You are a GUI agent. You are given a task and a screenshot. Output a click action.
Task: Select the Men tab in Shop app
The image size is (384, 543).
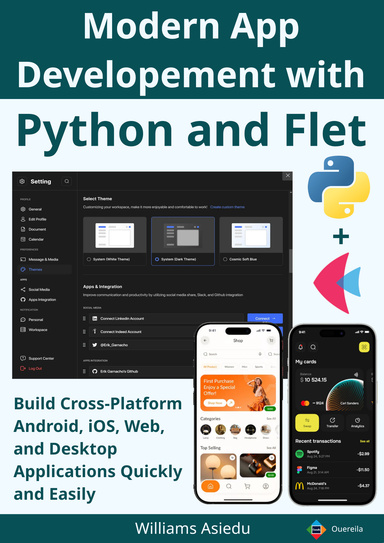click(x=244, y=366)
